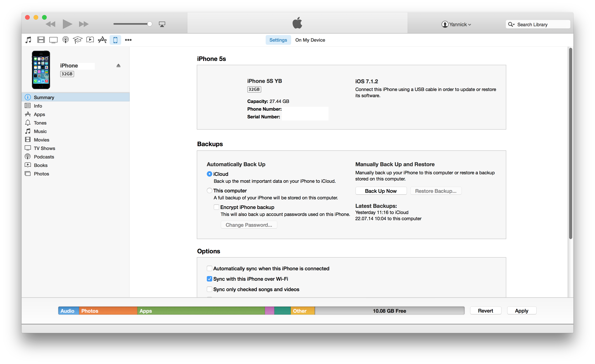Check Sync only checked songs and videos
This screenshot has height=364, width=595.
209,289
